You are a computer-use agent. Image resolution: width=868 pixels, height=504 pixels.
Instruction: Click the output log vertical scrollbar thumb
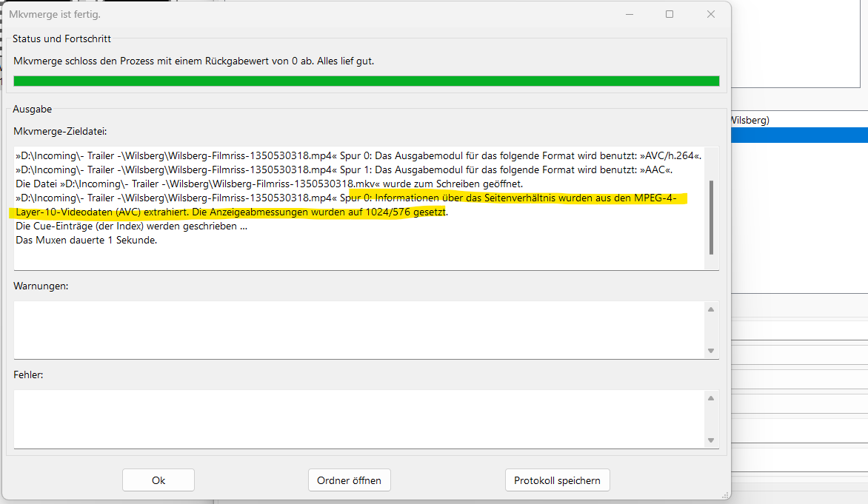pos(711,218)
